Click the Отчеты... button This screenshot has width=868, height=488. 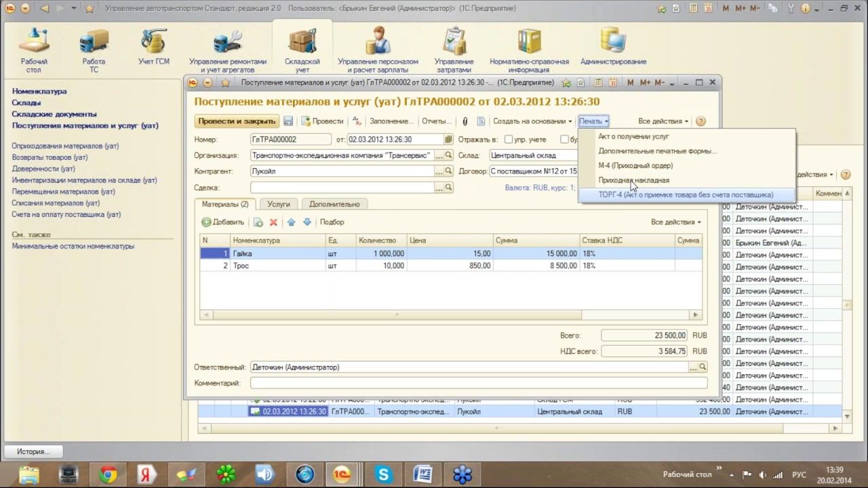[436, 121]
